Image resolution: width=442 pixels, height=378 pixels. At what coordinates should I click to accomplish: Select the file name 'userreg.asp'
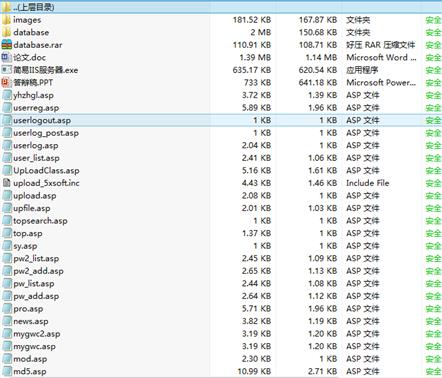(36, 108)
